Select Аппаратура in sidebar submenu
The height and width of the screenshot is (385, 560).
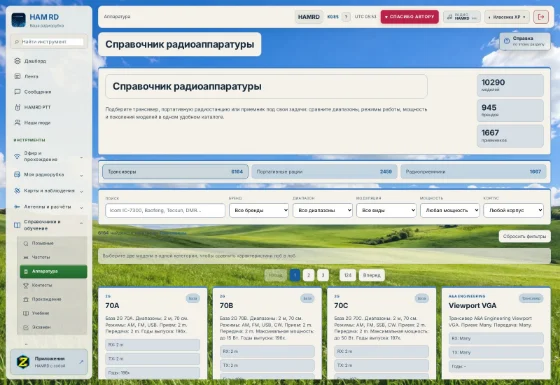coord(53,271)
